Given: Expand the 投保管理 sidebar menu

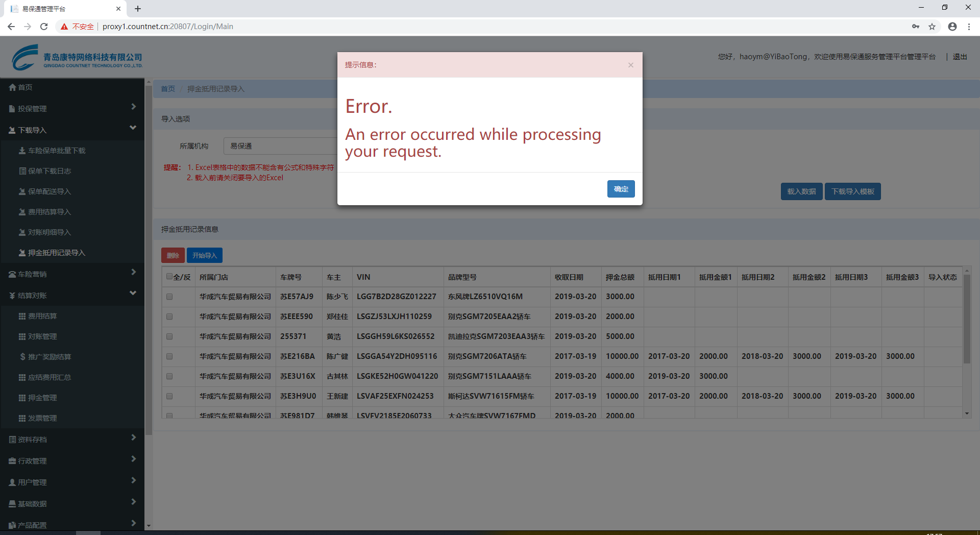Looking at the screenshot, I should tap(72, 109).
